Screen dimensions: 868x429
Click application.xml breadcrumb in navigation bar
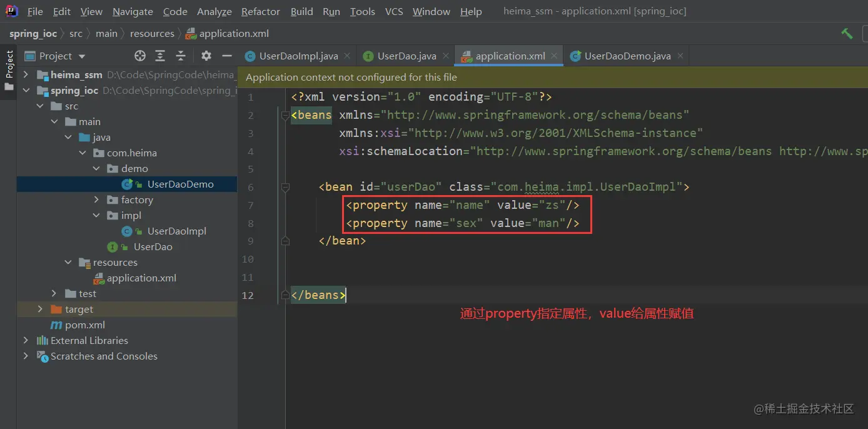(228, 34)
